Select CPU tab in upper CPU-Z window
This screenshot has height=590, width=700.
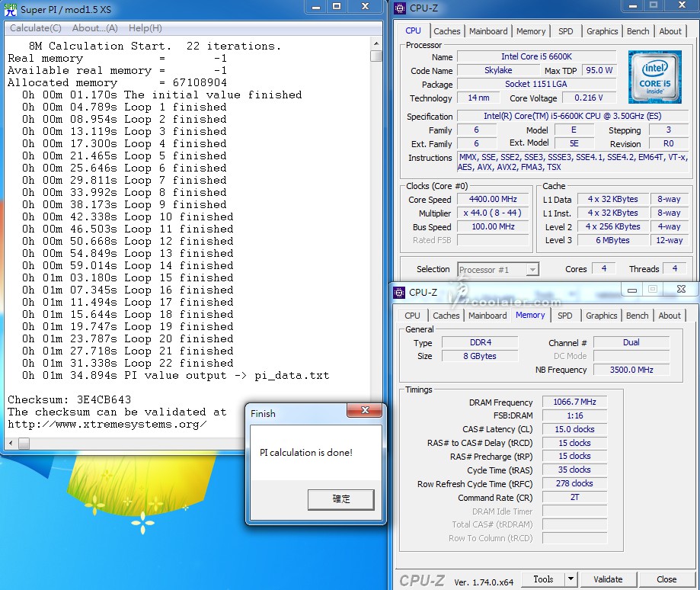[413, 30]
